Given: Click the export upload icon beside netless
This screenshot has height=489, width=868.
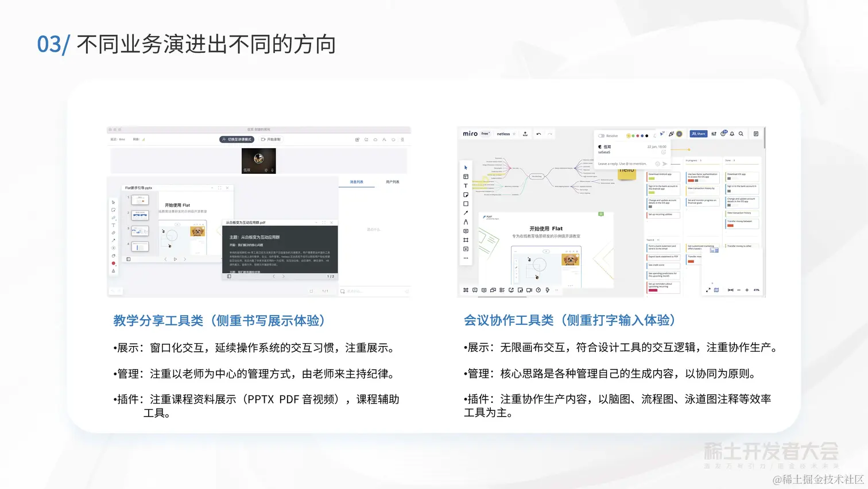Looking at the screenshot, I should point(525,134).
